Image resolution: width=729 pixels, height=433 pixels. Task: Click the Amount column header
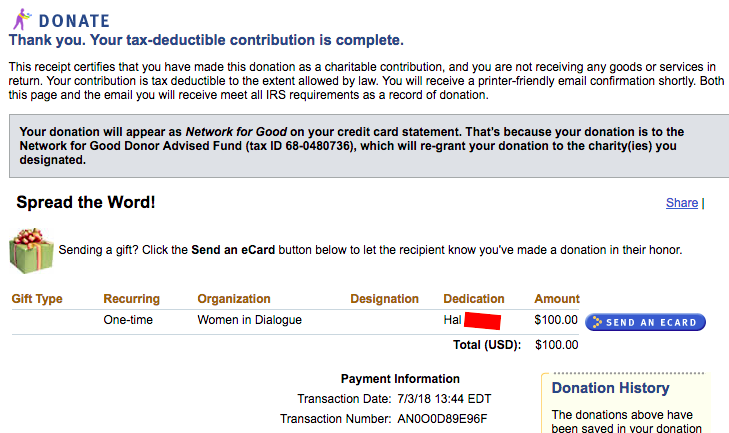557,299
